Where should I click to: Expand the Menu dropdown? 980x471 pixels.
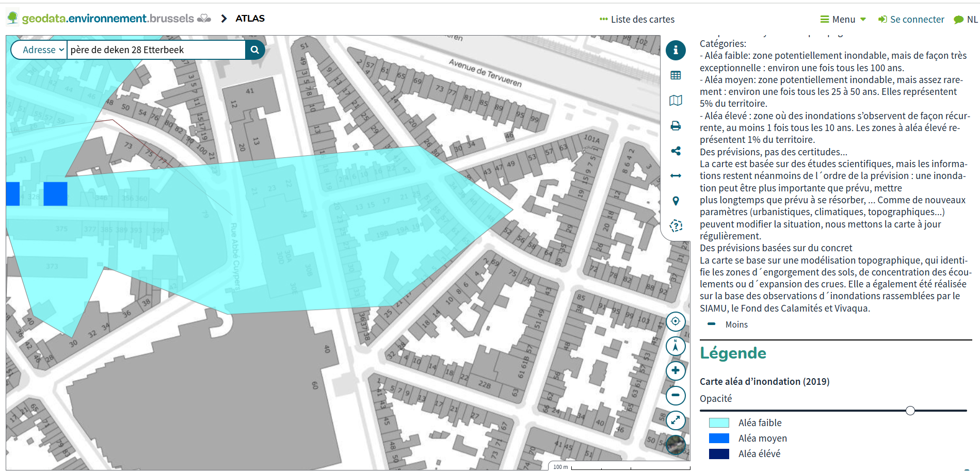coord(843,20)
